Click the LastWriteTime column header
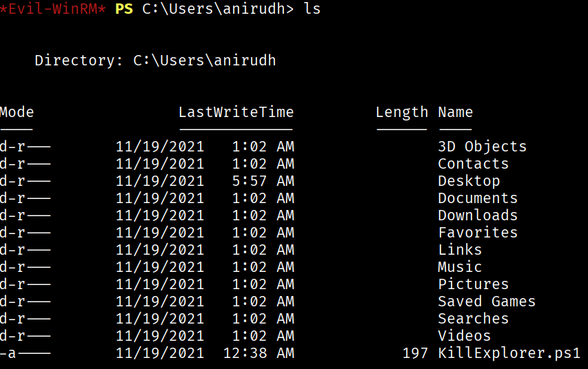 click(236, 112)
